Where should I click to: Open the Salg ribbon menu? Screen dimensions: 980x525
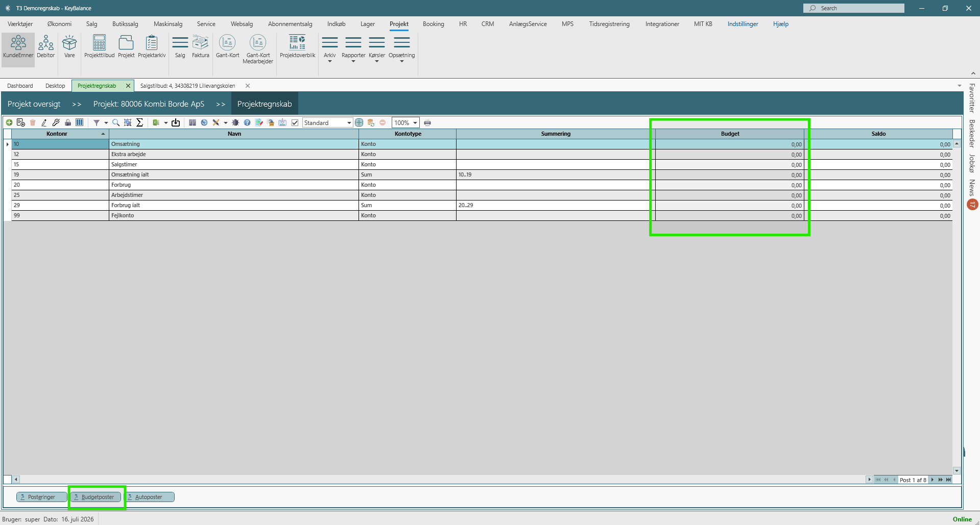(x=180, y=47)
